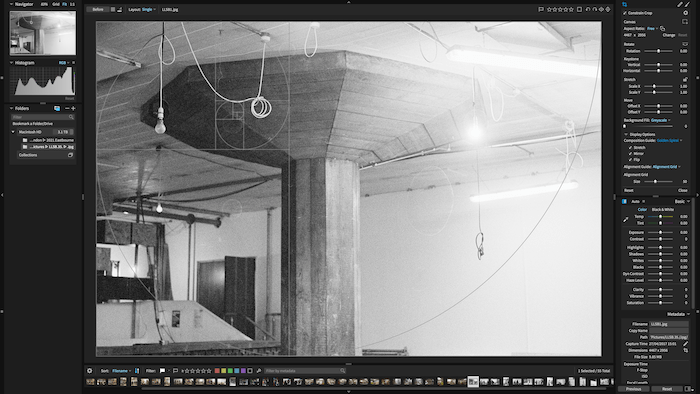This screenshot has width=700, height=394.
Task: Collapse the Display Options section
Action: (x=626, y=134)
